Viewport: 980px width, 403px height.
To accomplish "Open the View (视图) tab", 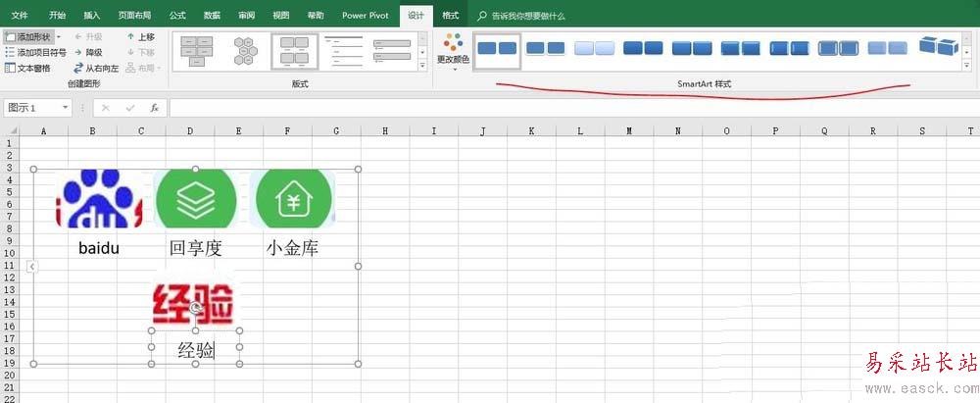I will tap(280, 16).
